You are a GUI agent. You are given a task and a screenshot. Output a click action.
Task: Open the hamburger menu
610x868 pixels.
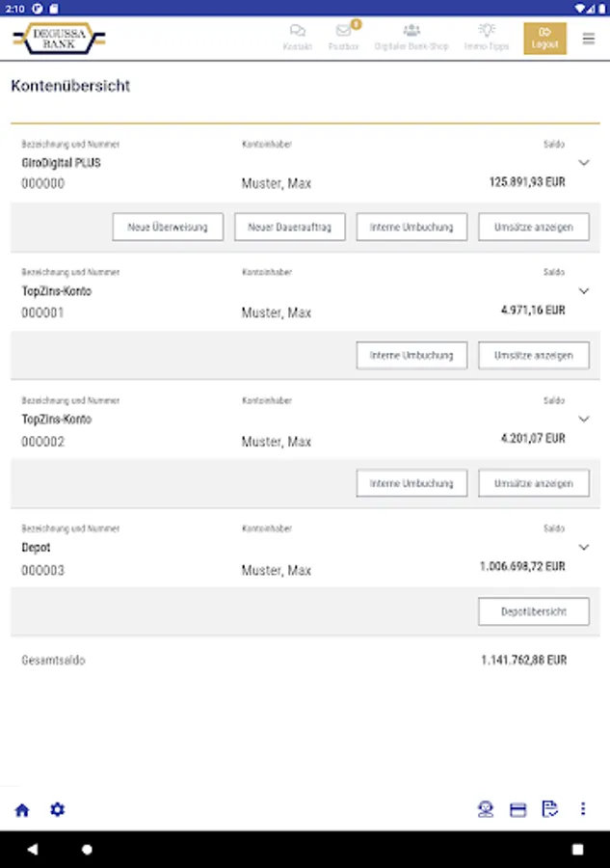pos(589,39)
